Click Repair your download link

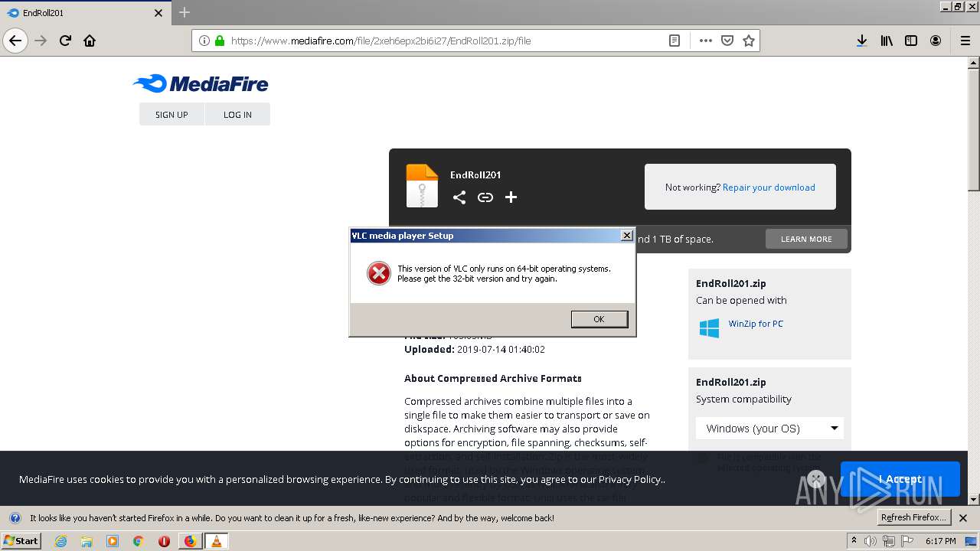coord(769,187)
